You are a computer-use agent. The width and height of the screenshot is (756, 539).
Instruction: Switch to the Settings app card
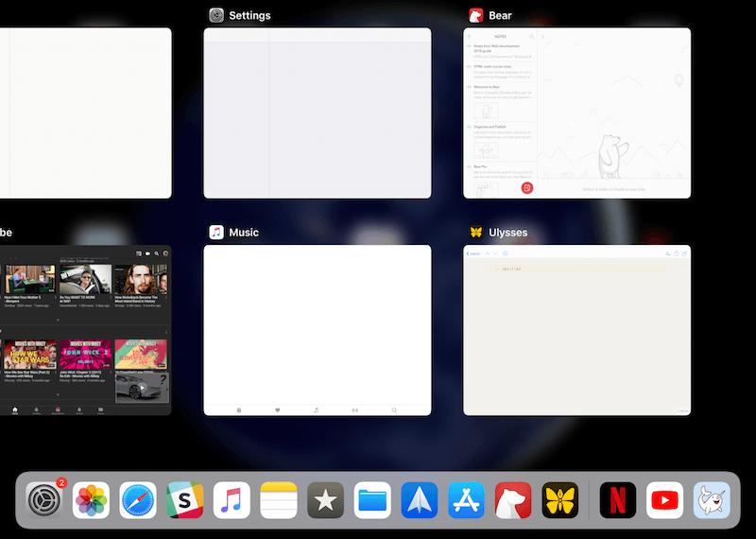coord(318,113)
